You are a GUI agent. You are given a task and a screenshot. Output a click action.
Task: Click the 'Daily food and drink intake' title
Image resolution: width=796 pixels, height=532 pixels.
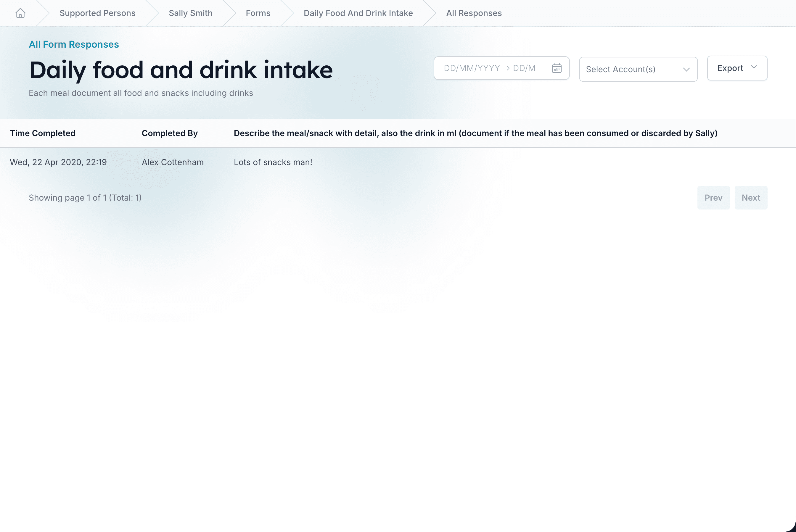point(181,70)
